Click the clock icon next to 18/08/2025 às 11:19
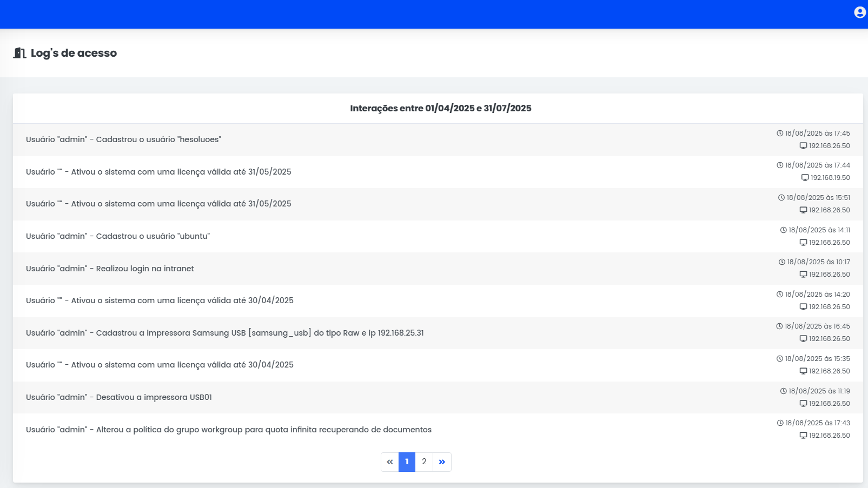Image resolution: width=868 pixels, height=488 pixels. pyautogui.click(x=783, y=391)
